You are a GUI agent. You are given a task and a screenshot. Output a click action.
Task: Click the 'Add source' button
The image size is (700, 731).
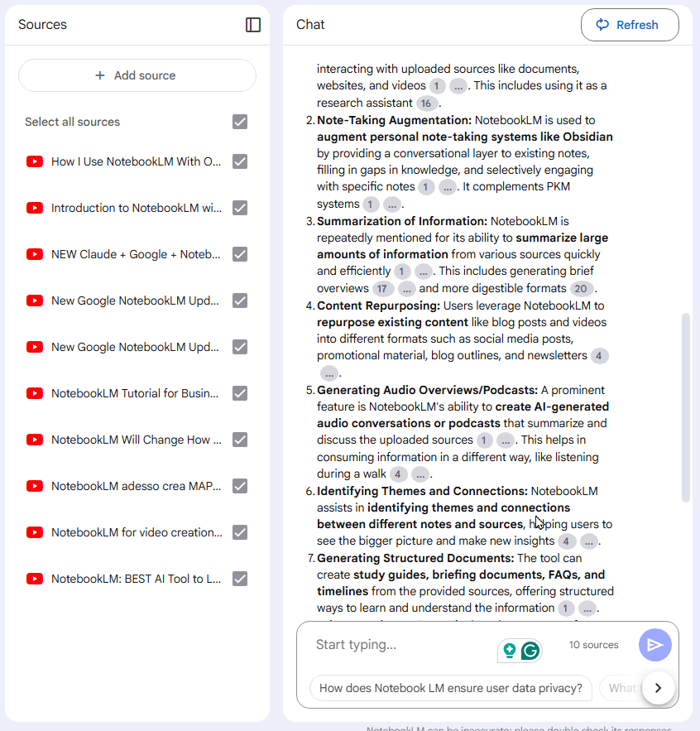[137, 75]
